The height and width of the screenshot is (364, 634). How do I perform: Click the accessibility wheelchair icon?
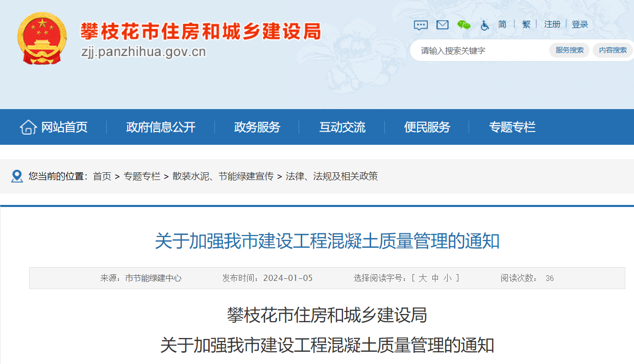click(x=484, y=24)
